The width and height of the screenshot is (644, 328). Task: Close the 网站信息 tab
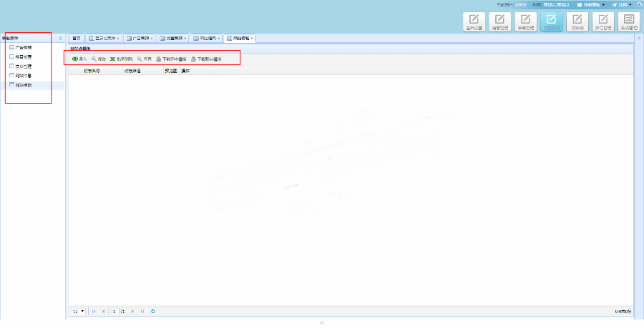(218, 39)
